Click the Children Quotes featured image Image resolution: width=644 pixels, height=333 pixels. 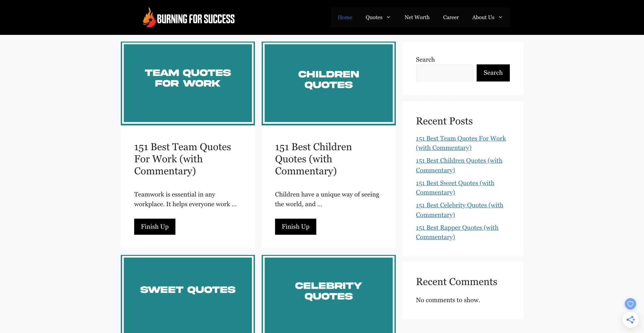click(x=328, y=83)
